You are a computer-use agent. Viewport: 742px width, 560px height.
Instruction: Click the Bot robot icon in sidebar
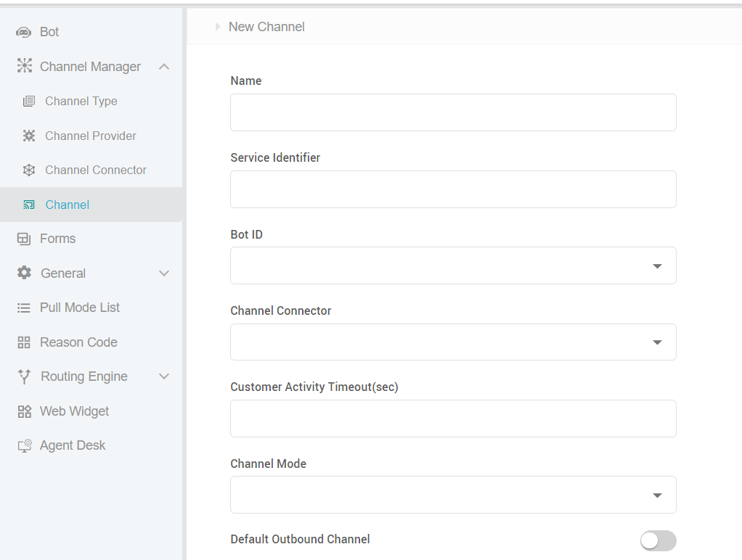[x=24, y=33]
